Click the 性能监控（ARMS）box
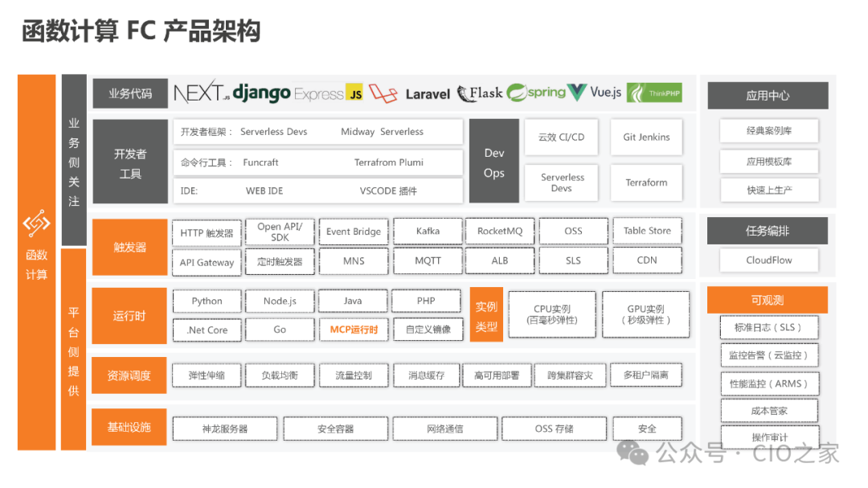Viewport: 868px width, 488px height. tap(769, 383)
